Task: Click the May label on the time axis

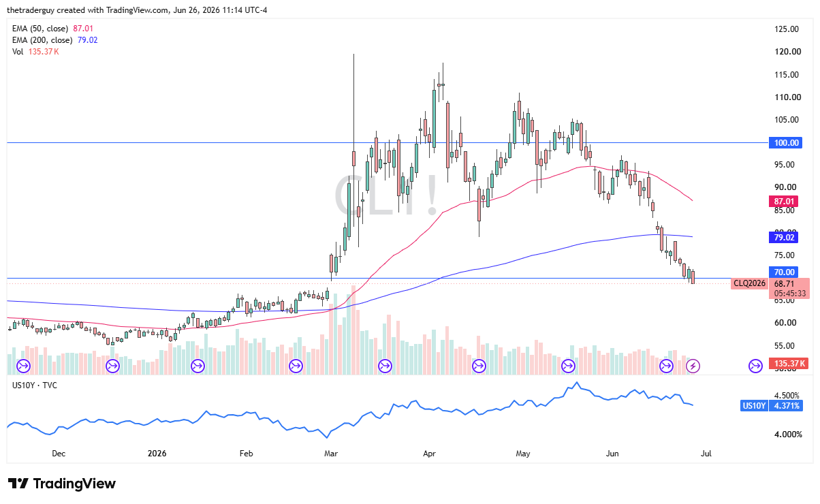Action: (522, 454)
